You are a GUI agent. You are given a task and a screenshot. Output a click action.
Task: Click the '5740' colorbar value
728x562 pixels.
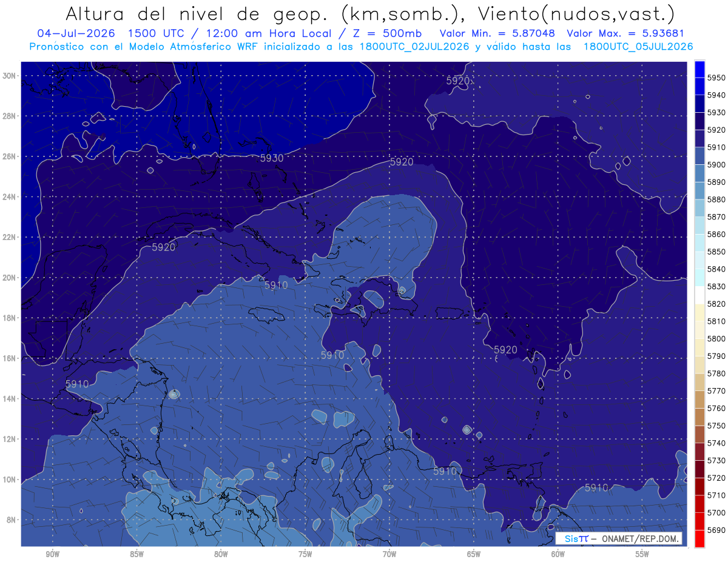click(716, 443)
